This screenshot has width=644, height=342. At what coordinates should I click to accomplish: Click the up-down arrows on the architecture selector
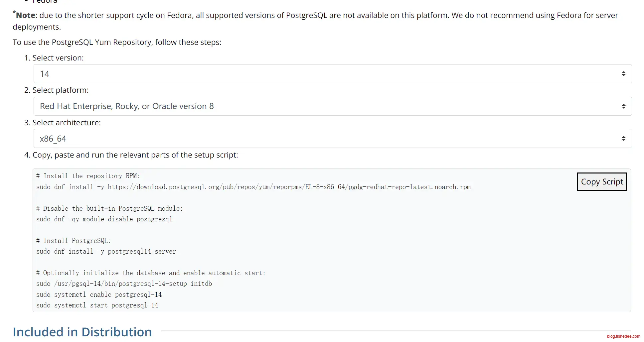tap(623, 139)
